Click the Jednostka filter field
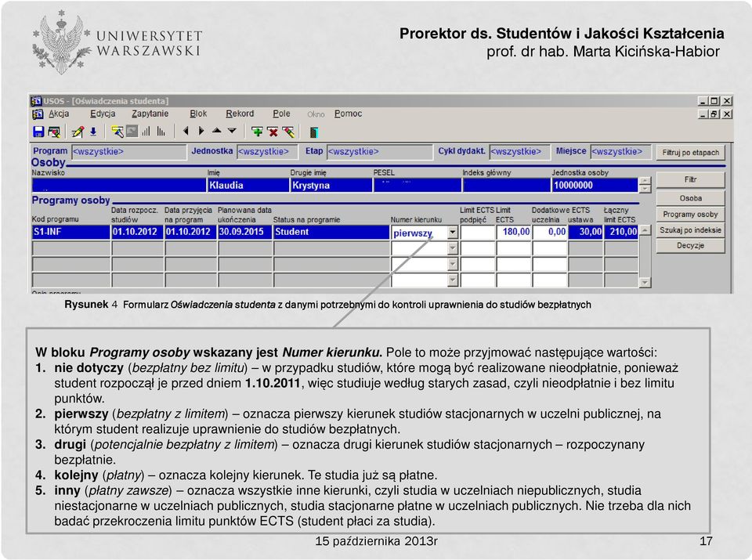 pos(268,152)
